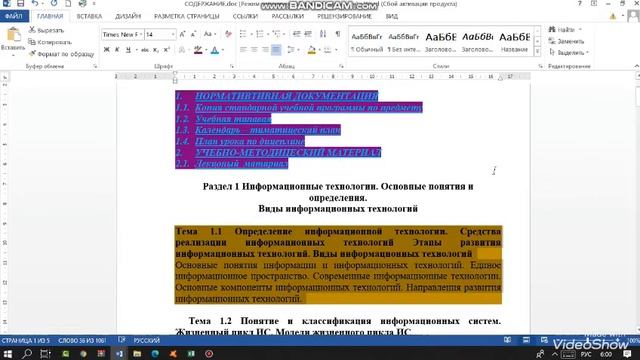
Task: Activate Format Painter (Формат по образцу)
Action: tap(61, 54)
